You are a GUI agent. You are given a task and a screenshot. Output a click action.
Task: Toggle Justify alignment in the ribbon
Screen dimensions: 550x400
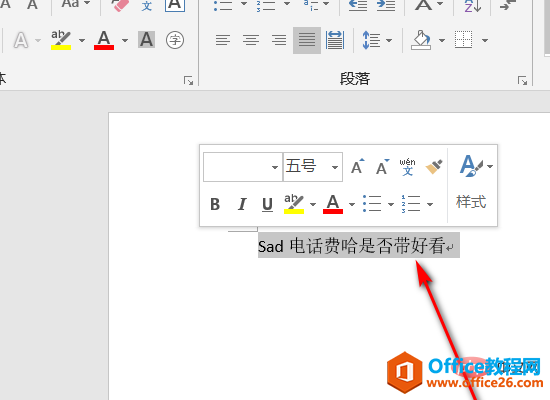[x=307, y=40]
